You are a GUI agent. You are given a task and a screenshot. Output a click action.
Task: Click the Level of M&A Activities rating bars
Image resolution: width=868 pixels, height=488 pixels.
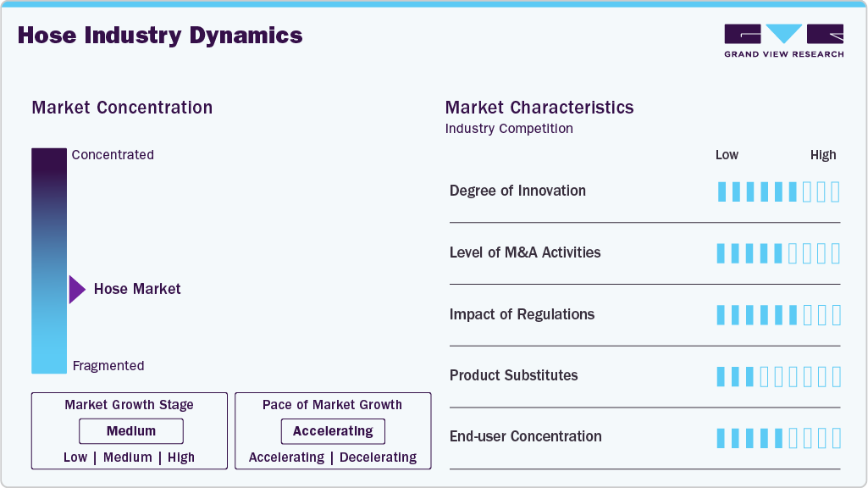[778, 253]
